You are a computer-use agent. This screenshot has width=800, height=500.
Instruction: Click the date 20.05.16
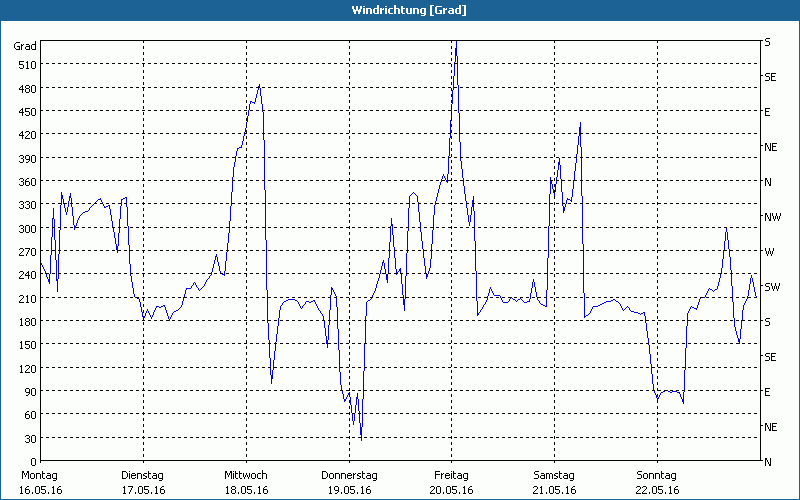(x=452, y=490)
